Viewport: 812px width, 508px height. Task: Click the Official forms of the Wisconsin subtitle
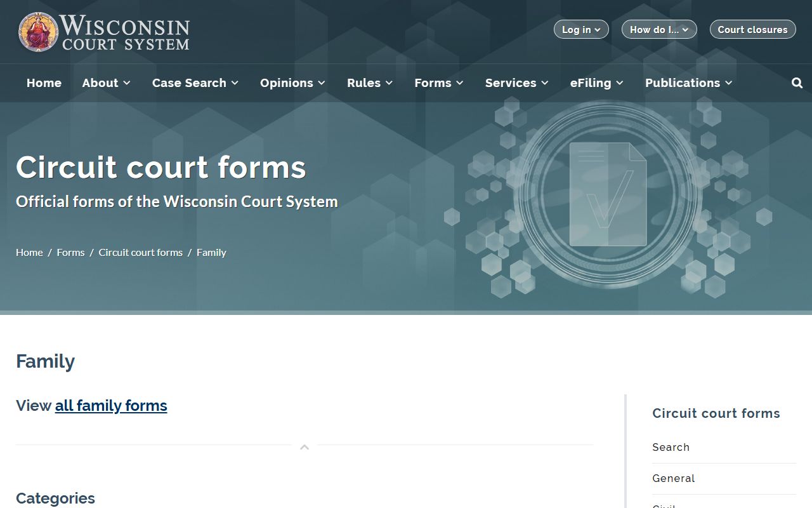177,202
